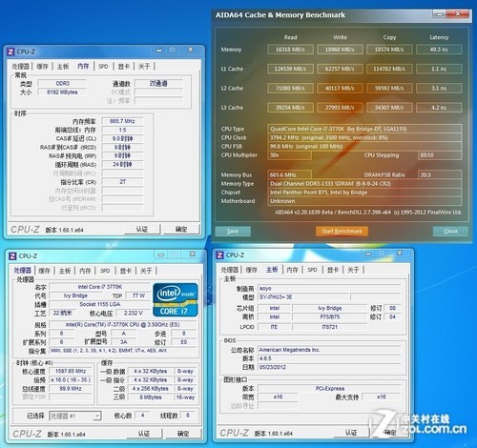
Task: Open SPD tab in the memory window
Action: 103,66
